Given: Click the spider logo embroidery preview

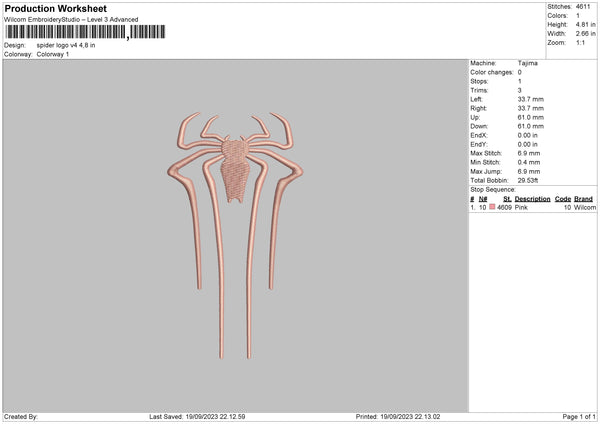Looking at the screenshot, I should [235, 235].
